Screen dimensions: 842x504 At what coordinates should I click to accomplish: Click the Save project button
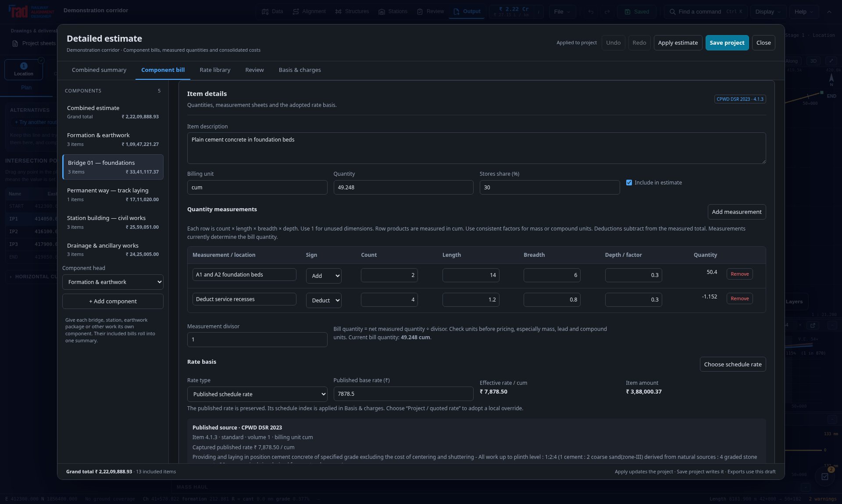(x=727, y=43)
